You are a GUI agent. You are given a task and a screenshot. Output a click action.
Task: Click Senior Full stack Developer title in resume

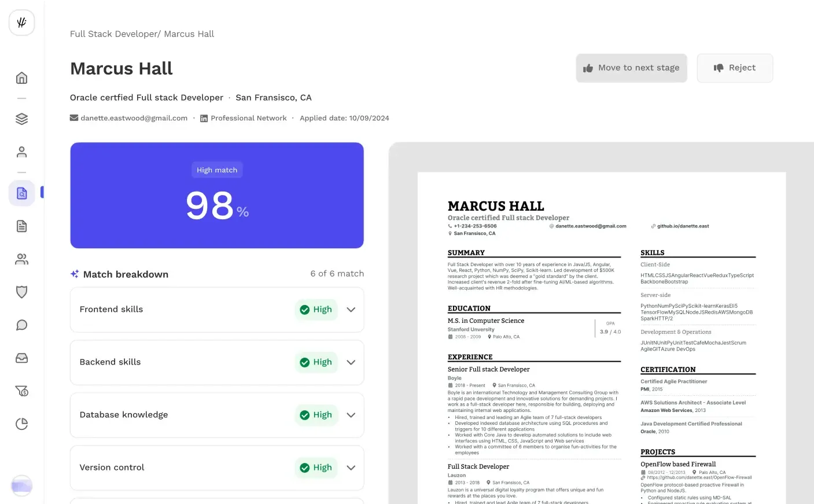[489, 369]
